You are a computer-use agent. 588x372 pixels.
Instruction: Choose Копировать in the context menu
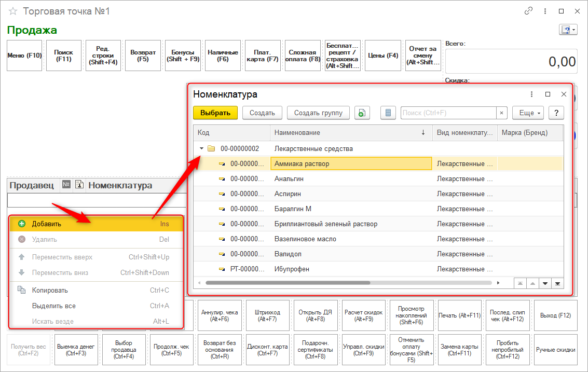click(x=96, y=290)
